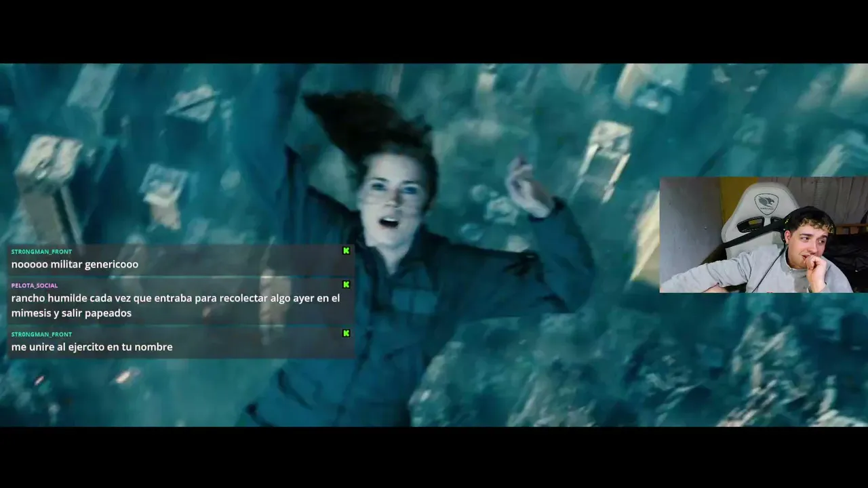Select username STR0NGMAN_FRONT above "nooooo militar genericooo"

pos(41,252)
